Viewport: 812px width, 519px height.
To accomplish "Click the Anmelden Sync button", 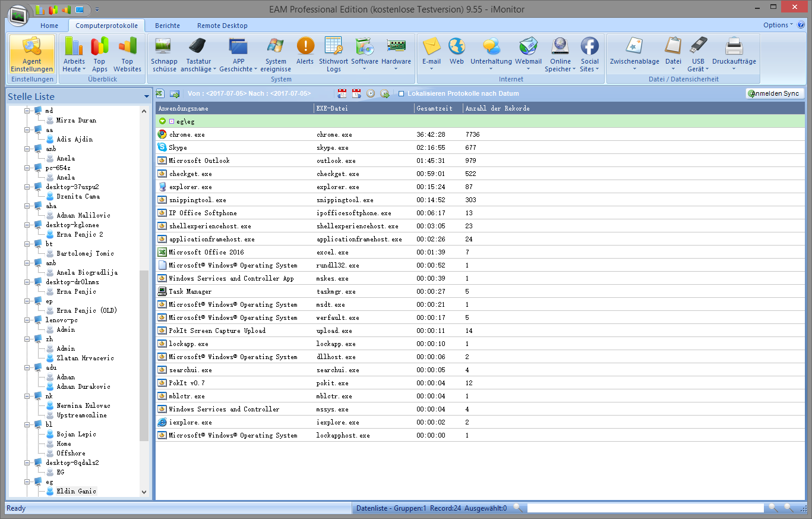I will click(775, 93).
